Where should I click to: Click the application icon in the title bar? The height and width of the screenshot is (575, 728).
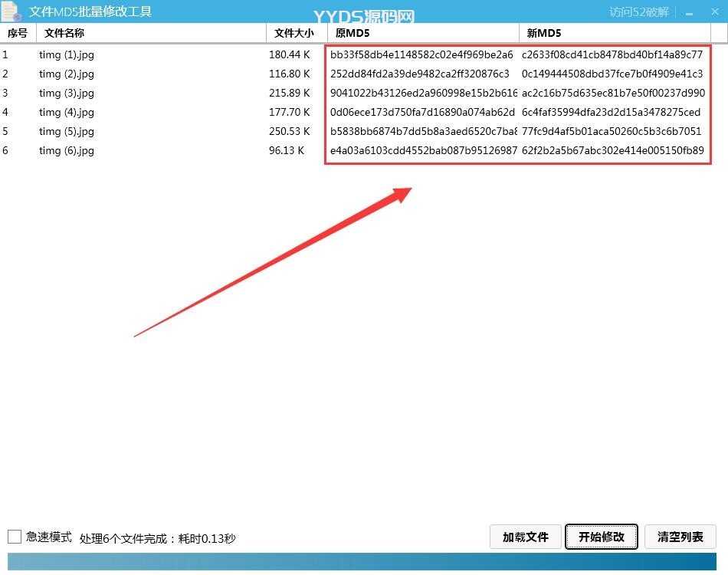pos(11,11)
